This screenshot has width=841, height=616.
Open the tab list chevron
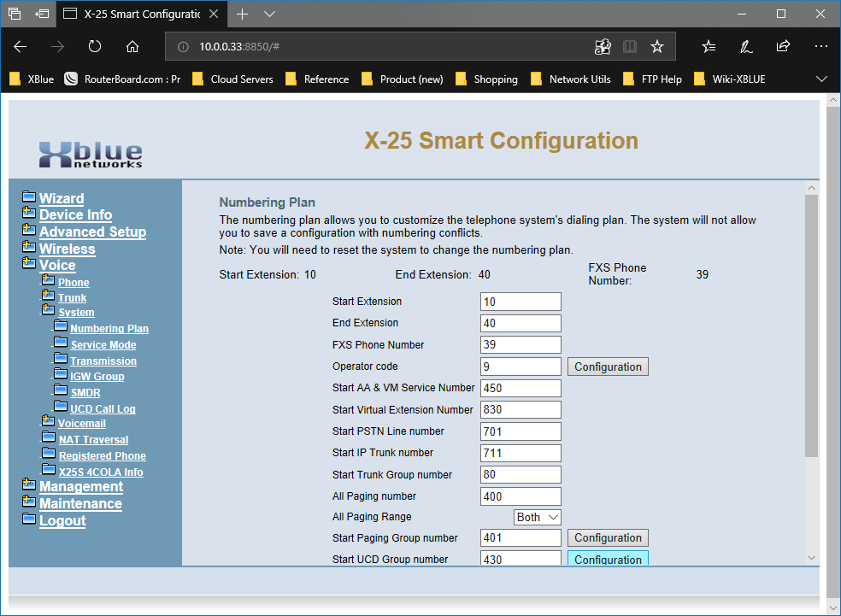(x=269, y=15)
